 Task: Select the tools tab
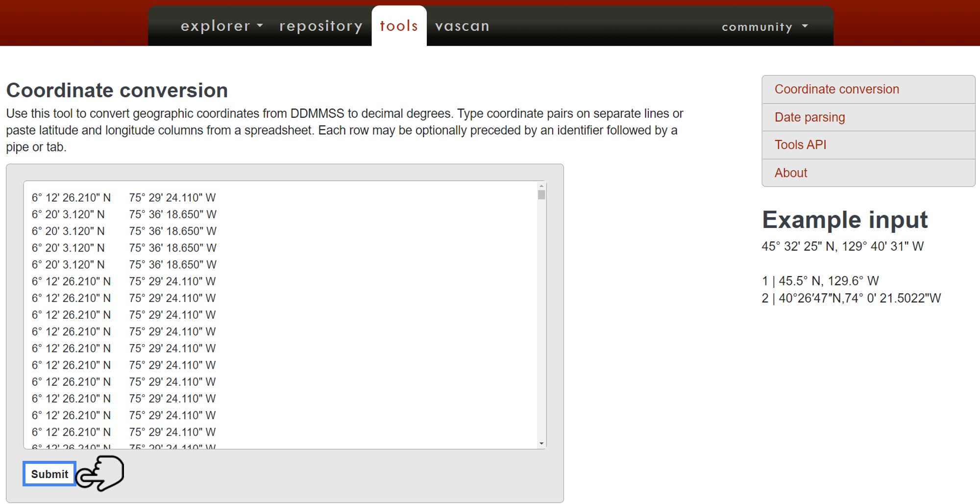point(399,26)
